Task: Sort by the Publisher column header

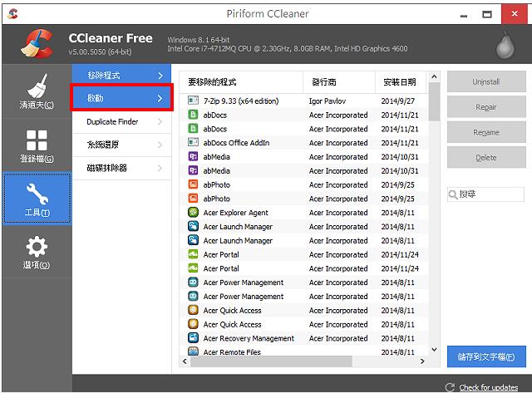Action: 339,82
